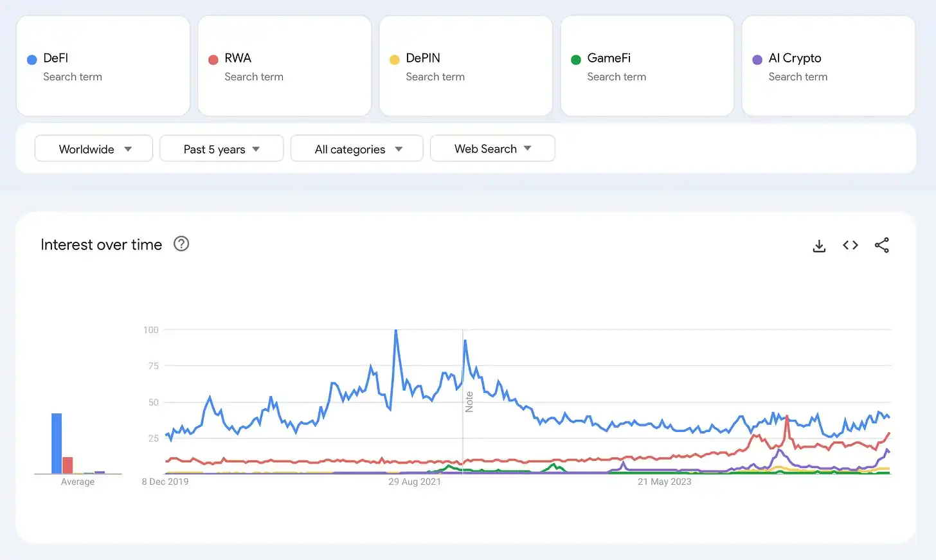Click the blue DeFi color dot
This screenshot has width=936, height=560.
(x=32, y=60)
